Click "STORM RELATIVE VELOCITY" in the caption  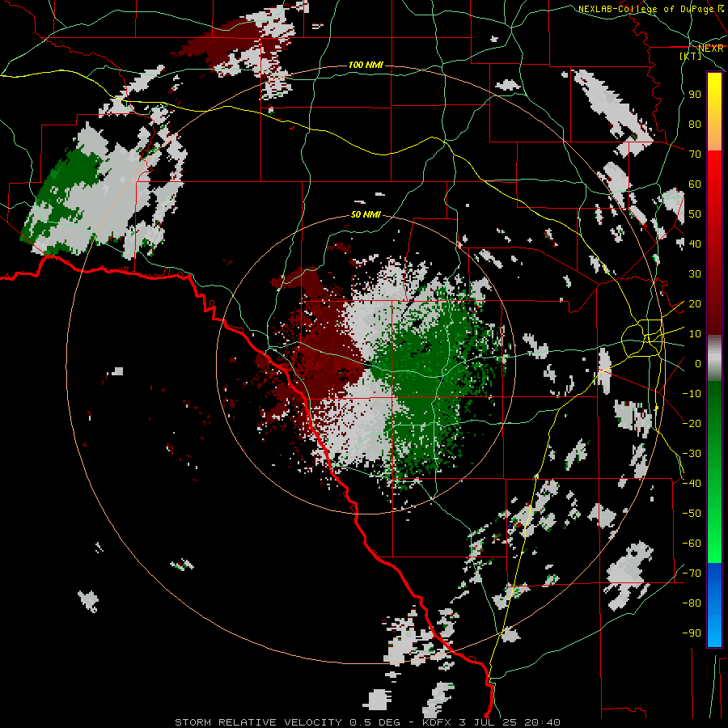[x=258, y=722]
